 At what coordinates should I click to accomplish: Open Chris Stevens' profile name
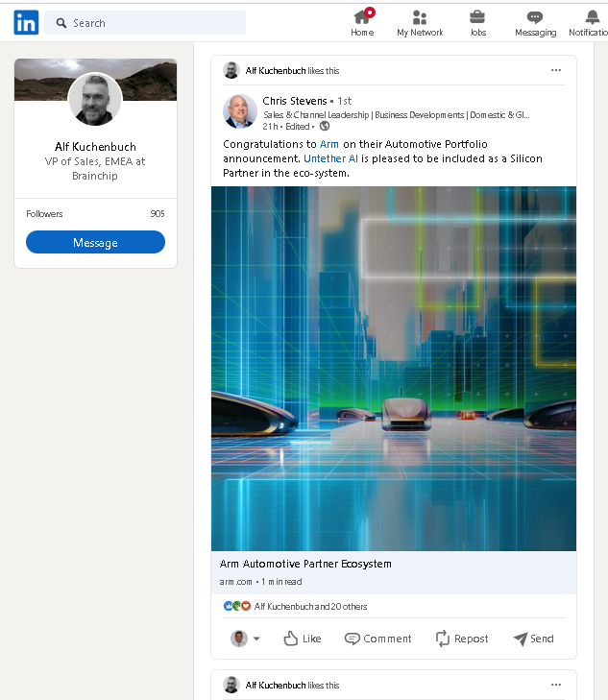[x=294, y=101]
